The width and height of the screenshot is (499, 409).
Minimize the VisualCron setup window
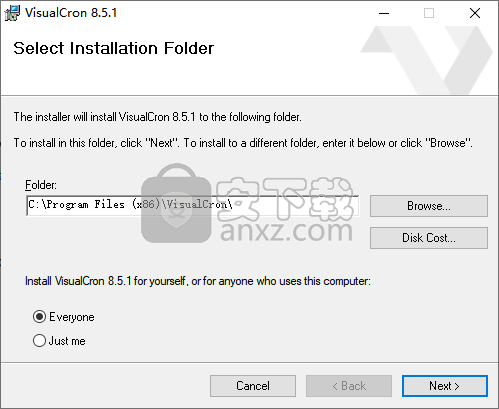pyautogui.click(x=384, y=13)
